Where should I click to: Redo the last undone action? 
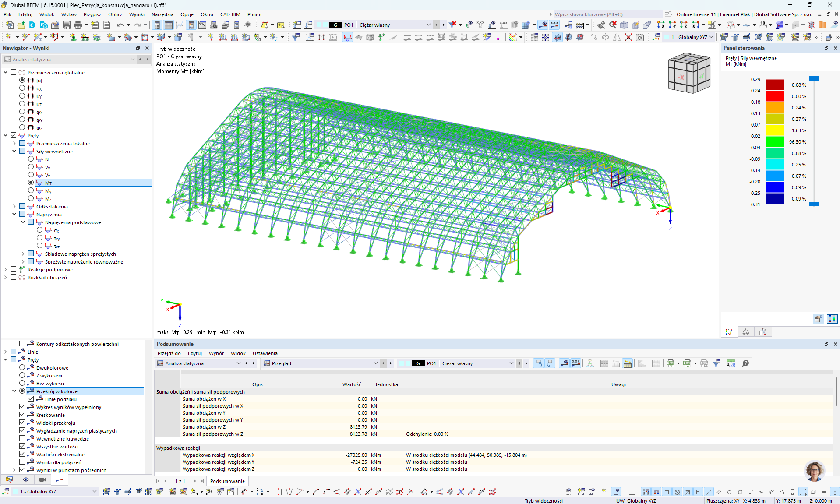tap(137, 25)
